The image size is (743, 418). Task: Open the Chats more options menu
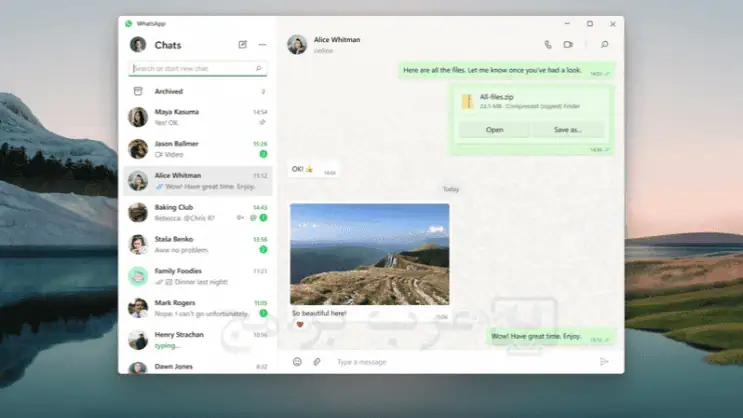(262, 45)
